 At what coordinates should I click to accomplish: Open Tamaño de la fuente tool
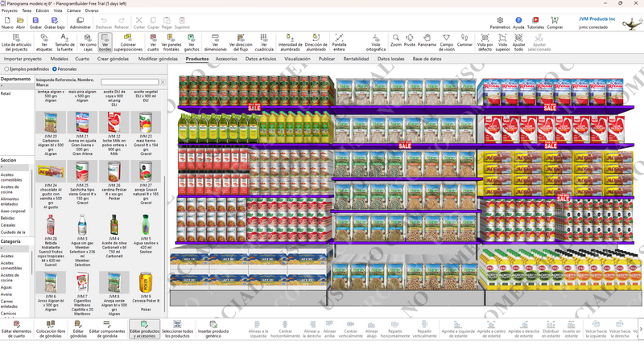64,43
